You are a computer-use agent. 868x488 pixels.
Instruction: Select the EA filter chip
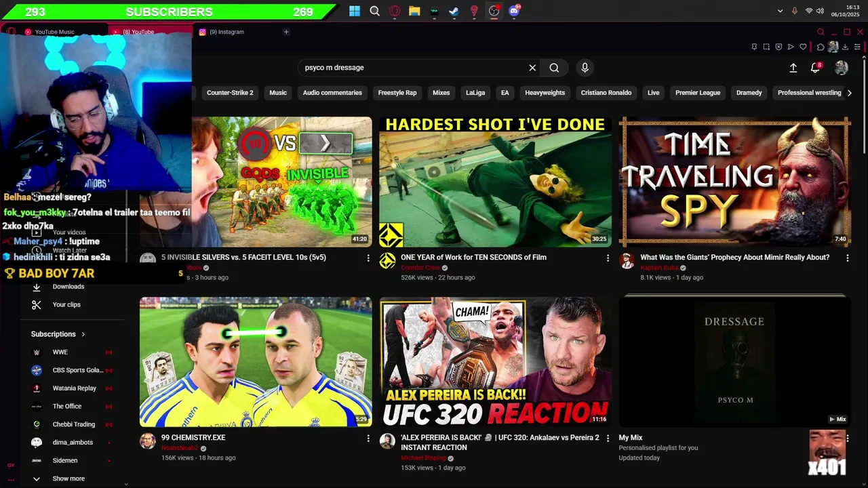click(505, 93)
